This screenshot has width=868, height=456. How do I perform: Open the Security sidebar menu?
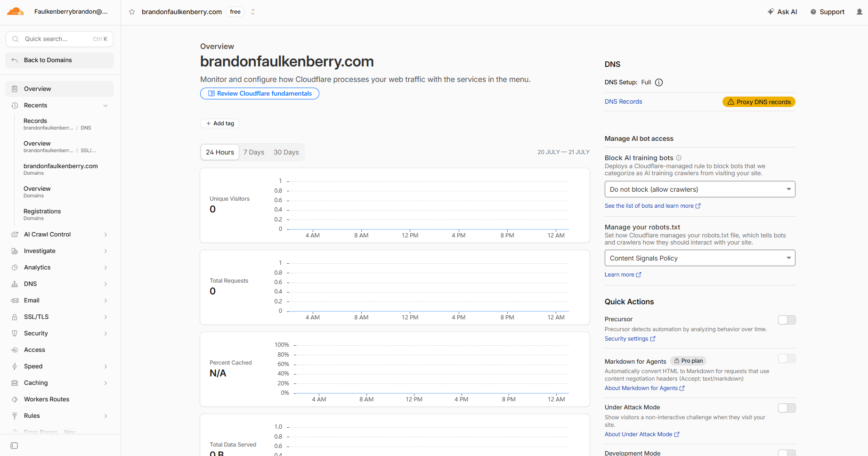point(59,334)
